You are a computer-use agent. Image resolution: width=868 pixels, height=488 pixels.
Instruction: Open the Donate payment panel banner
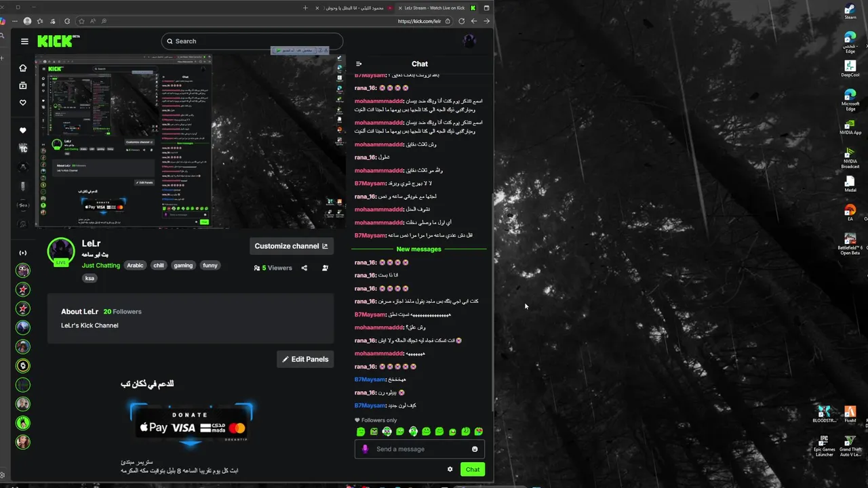click(x=191, y=424)
